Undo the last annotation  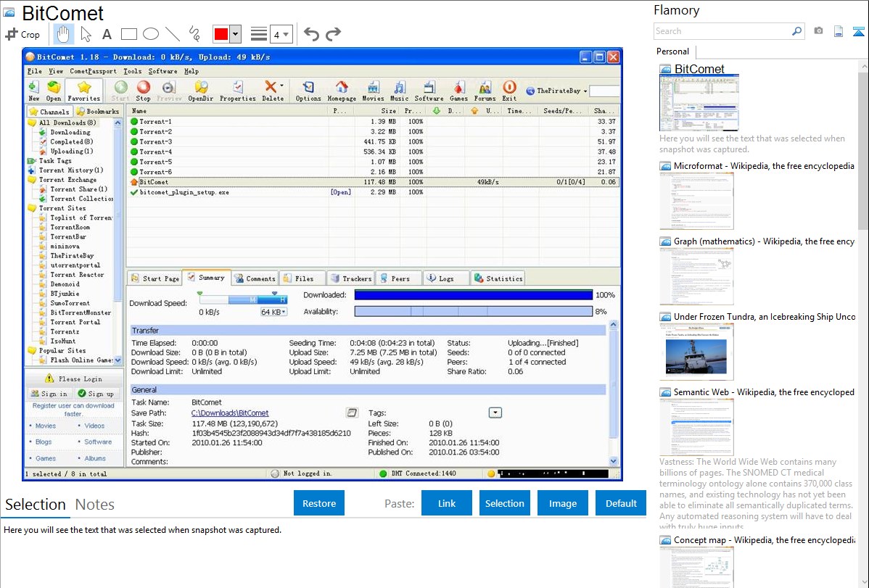(x=311, y=34)
